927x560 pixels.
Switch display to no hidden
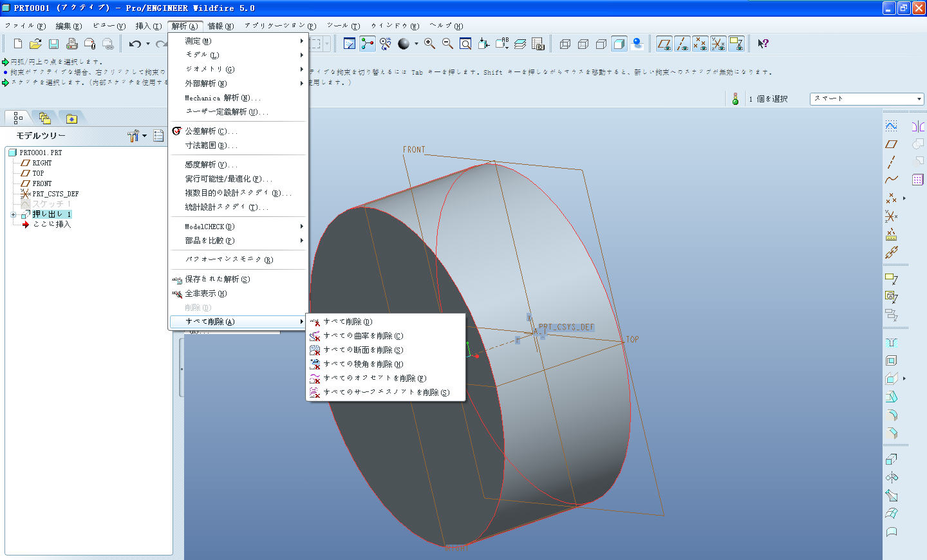(601, 44)
